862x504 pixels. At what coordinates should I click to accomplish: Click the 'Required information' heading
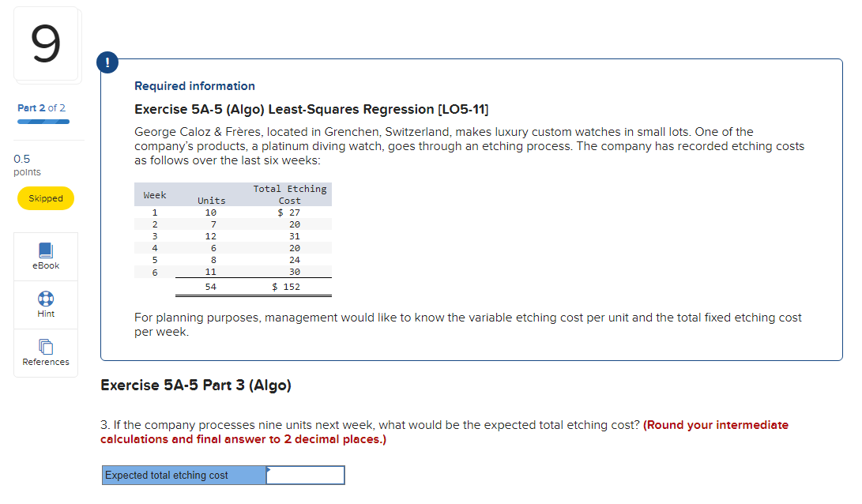click(194, 86)
